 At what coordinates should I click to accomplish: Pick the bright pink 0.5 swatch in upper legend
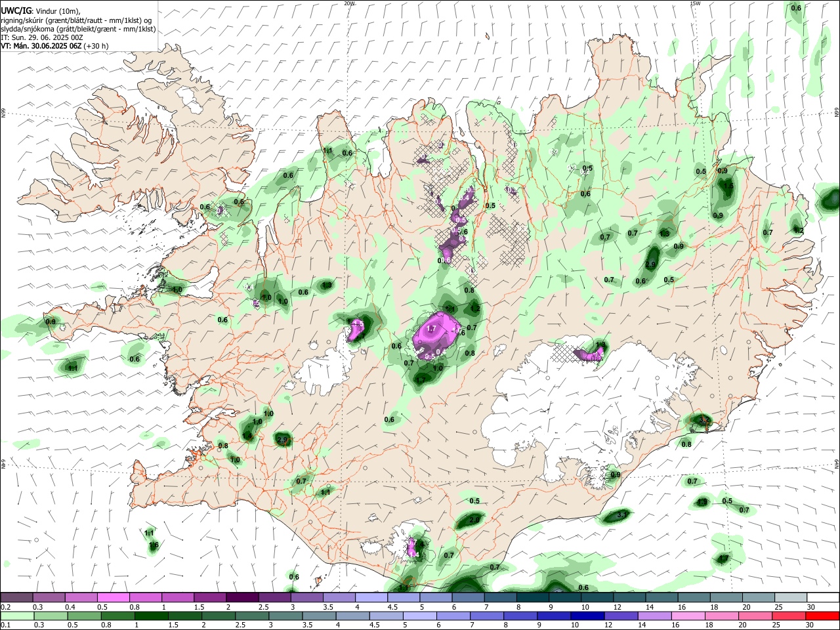point(113,597)
